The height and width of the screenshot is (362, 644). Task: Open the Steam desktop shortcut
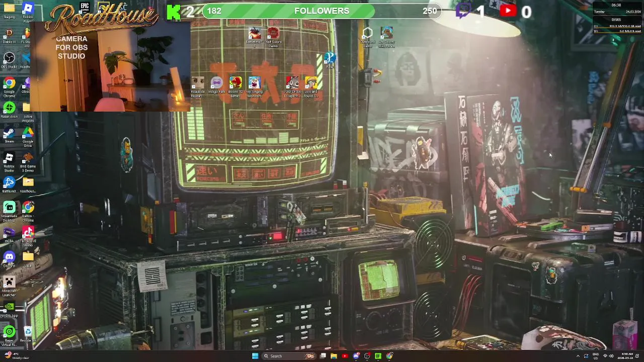(x=9, y=135)
